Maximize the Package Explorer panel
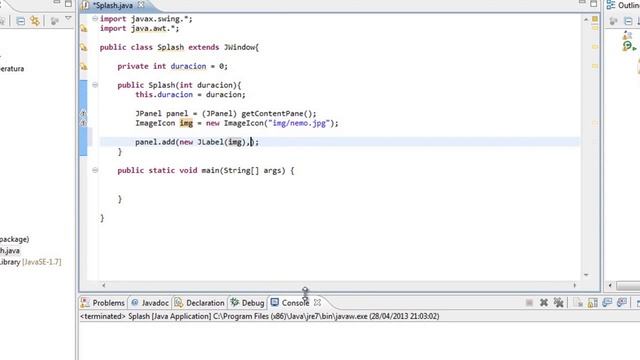This screenshot has height=360, width=640. 68,4
